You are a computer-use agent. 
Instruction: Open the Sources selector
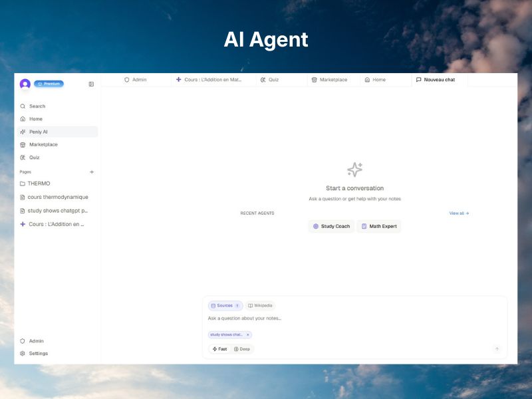225,306
